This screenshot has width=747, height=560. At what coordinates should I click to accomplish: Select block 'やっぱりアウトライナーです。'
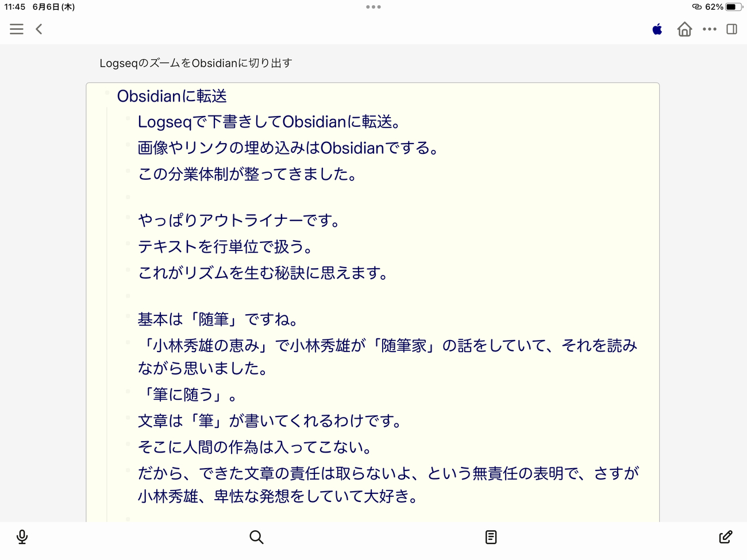[239, 220]
